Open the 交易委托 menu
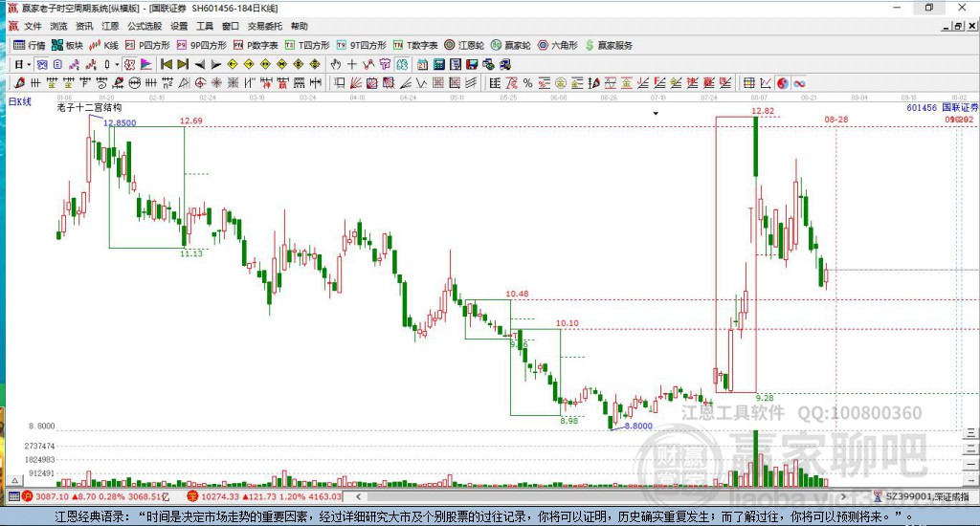This screenshot has height=526, width=980. (x=265, y=26)
